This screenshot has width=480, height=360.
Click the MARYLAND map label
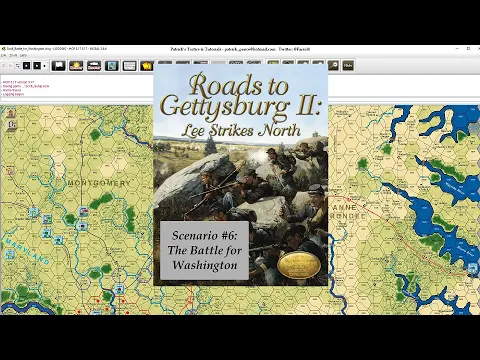[27, 251]
